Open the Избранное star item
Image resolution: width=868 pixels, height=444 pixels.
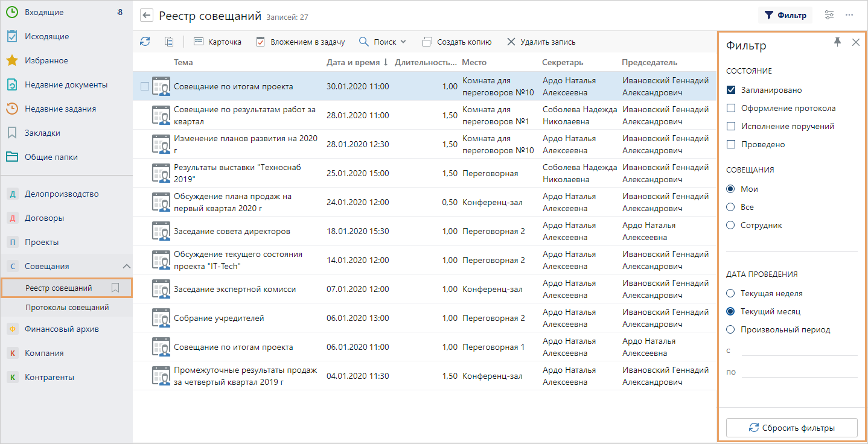[x=46, y=60]
